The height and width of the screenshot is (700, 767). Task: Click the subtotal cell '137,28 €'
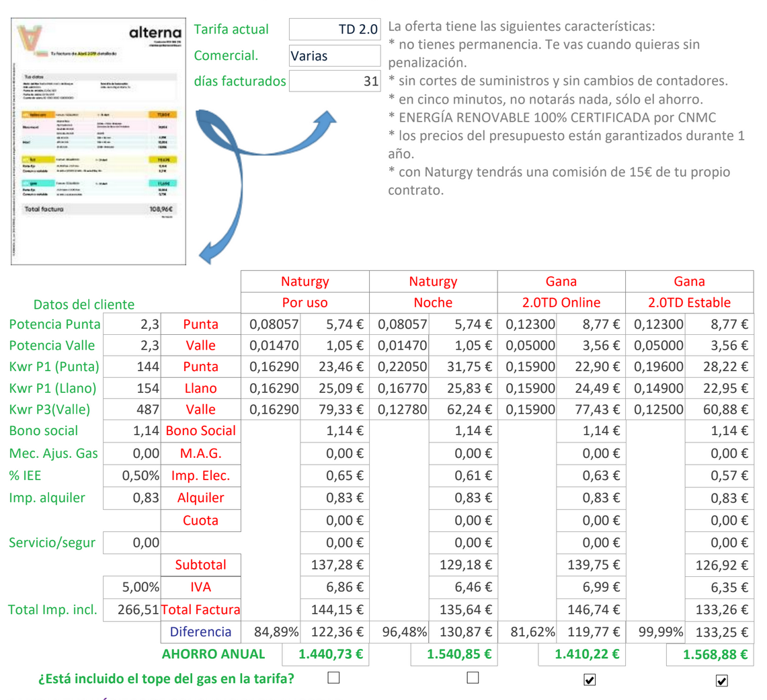(335, 565)
